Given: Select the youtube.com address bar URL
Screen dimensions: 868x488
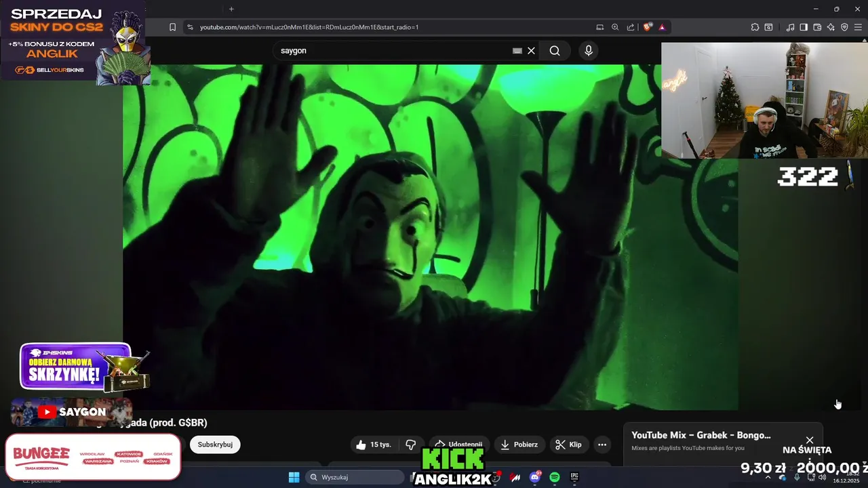Looking at the screenshot, I should click(x=309, y=27).
